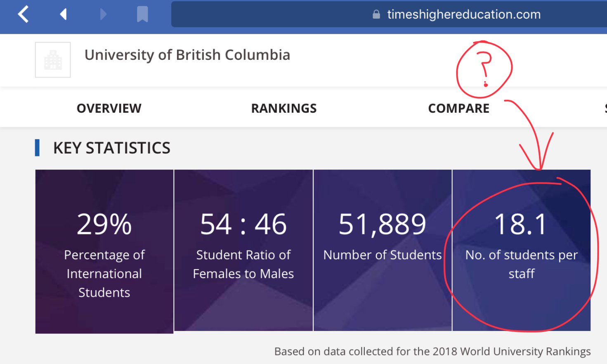Open the 51,889 Number of Students tile

pyautogui.click(x=383, y=250)
